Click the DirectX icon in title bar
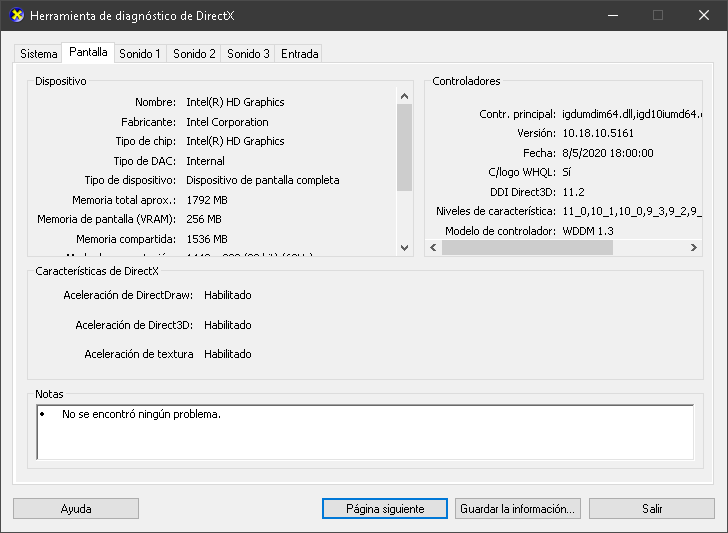Image resolution: width=728 pixels, height=533 pixels. click(16, 15)
